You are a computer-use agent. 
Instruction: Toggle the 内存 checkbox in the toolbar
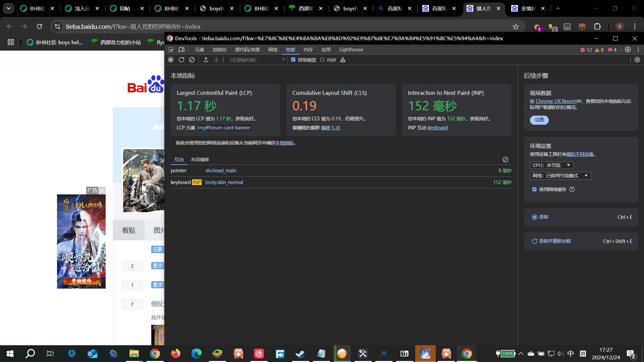pos(322,60)
